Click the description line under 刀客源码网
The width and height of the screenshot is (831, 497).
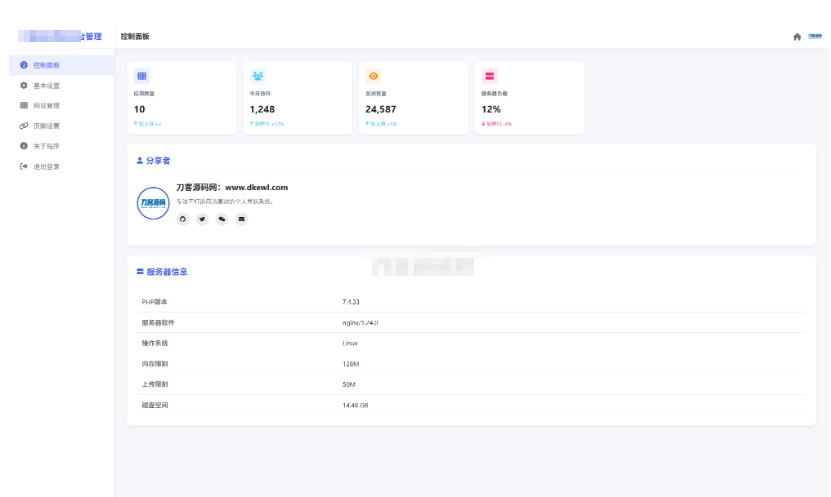(x=225, y=201)
